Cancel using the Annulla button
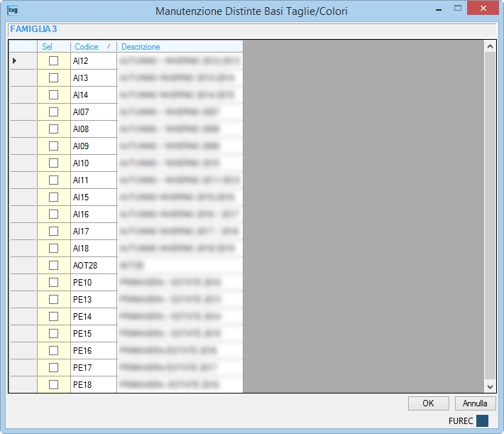Image resolution: width=504 pixels, height=434 pixels. coord(475,403)
